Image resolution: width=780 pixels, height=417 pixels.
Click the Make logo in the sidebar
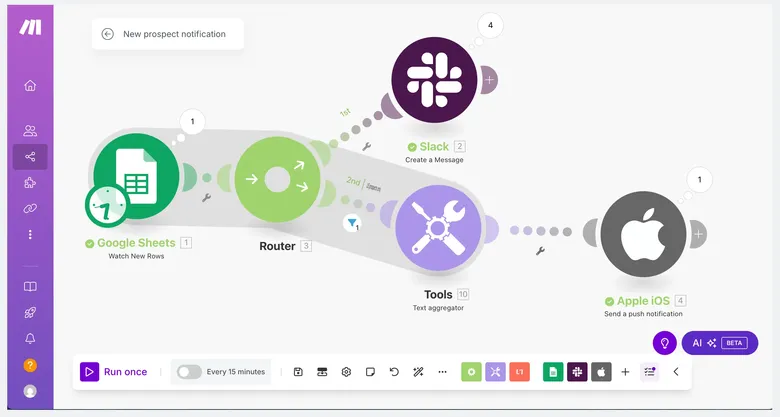tap(30, 27)
